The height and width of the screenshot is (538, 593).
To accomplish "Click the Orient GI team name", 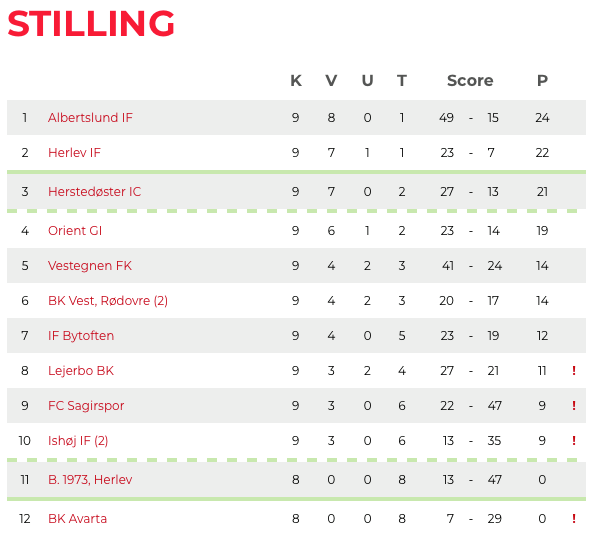I will (x=75, y=231).
